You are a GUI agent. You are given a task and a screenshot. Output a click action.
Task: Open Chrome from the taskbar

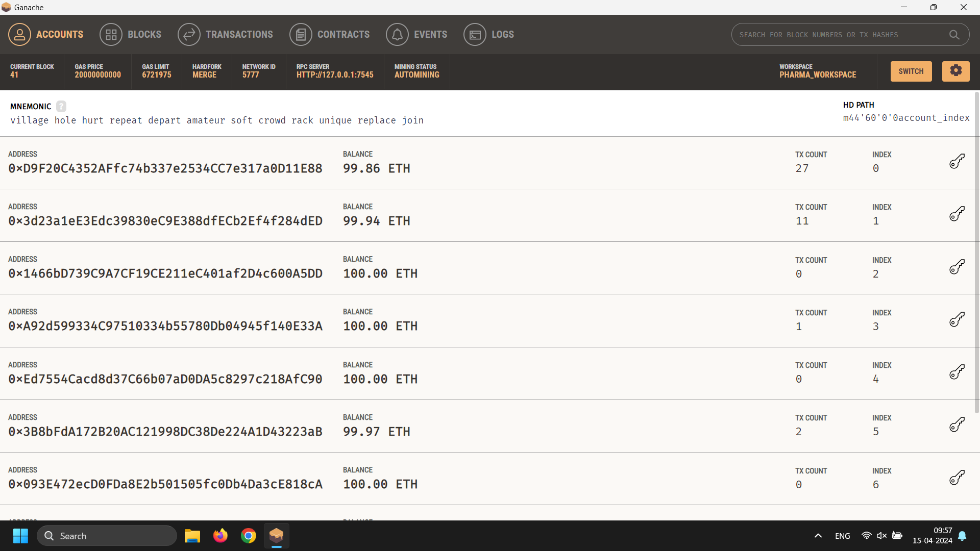click(x=249, y=536)
